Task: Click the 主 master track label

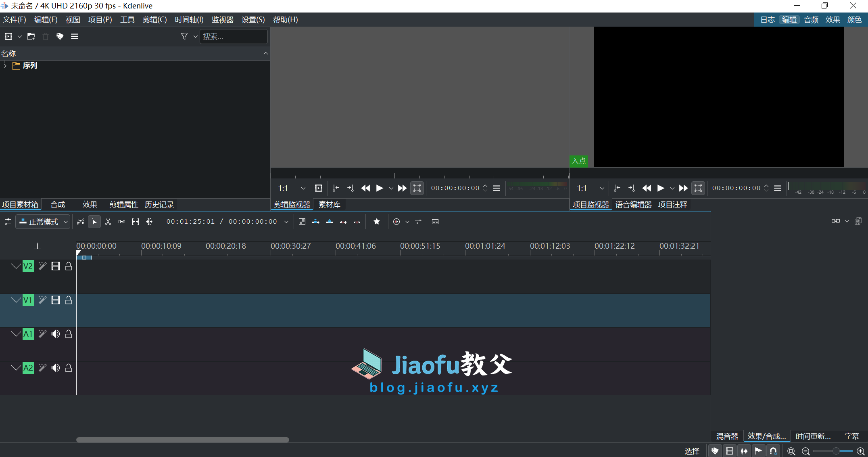Action: click(x=38, y=246)
